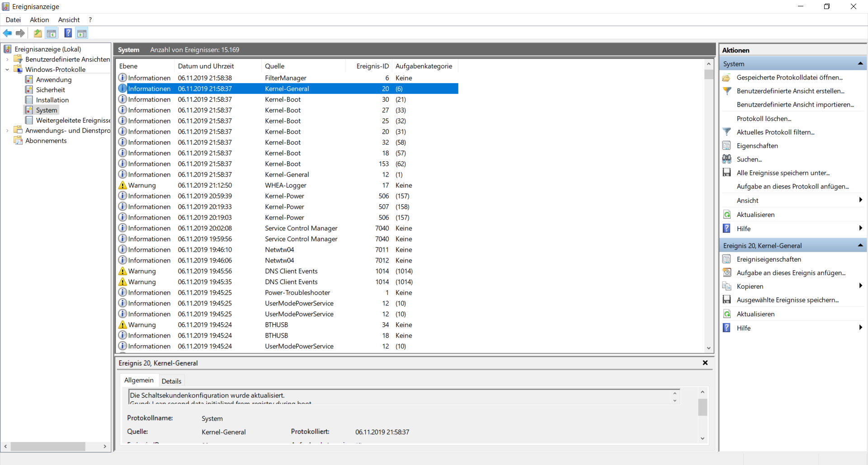This screenshot has width=868, height=465.
Task: Open the Hilfe submenu arrow in System section
Action: [x=860, y=228]
